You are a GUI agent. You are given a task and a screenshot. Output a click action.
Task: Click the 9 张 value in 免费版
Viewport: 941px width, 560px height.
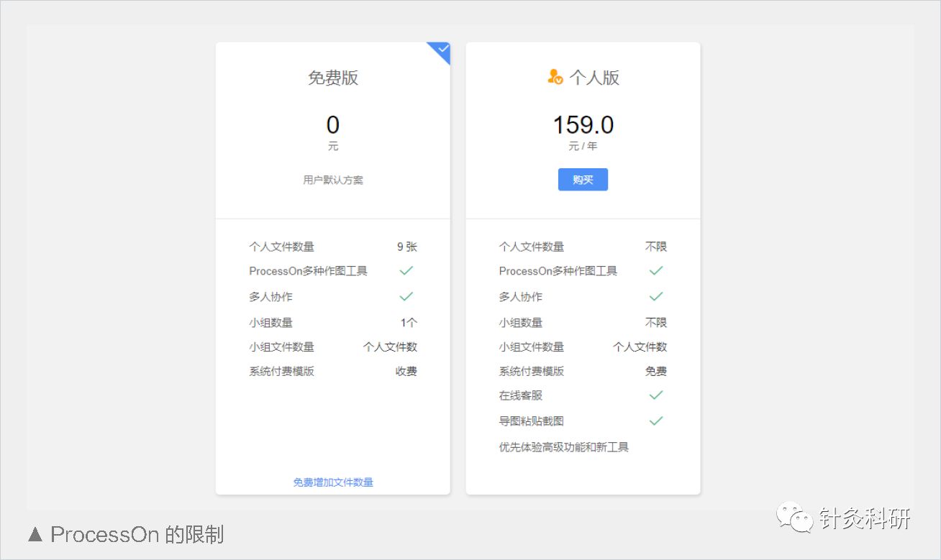pyautogui.click(x=407, y=247)
